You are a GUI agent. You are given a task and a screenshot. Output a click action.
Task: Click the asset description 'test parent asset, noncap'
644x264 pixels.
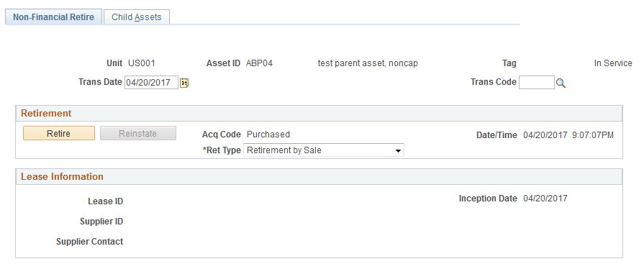click(x=368, y=63)
